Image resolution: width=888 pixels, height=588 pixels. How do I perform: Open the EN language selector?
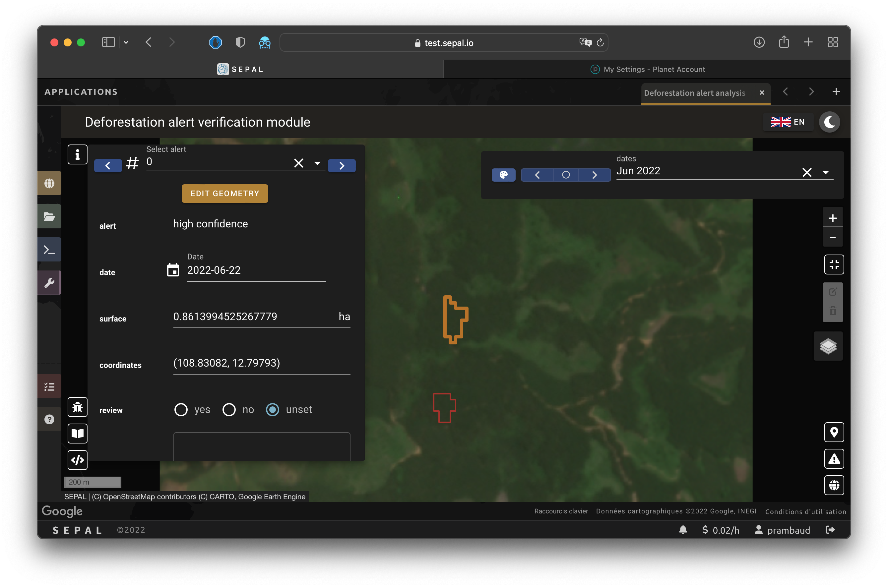pos(788,122)
